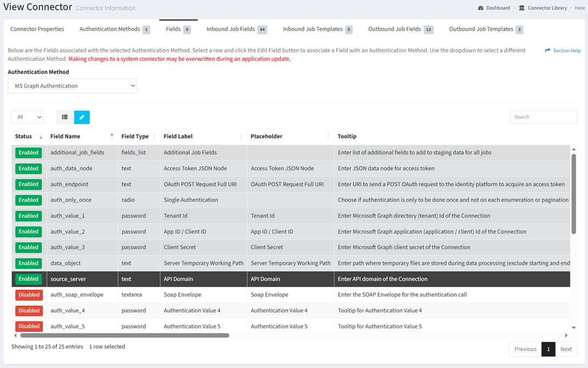Sort table by Field Name arrows
Viewport: 588px width, 368px height.
tap(112, 136)
